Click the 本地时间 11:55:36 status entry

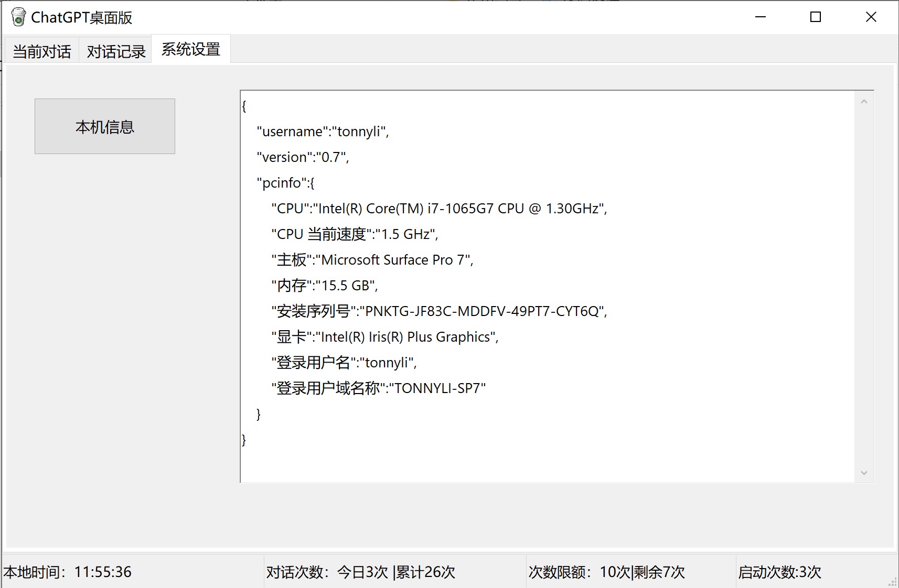pyautogui.click(x=68, y=572)
